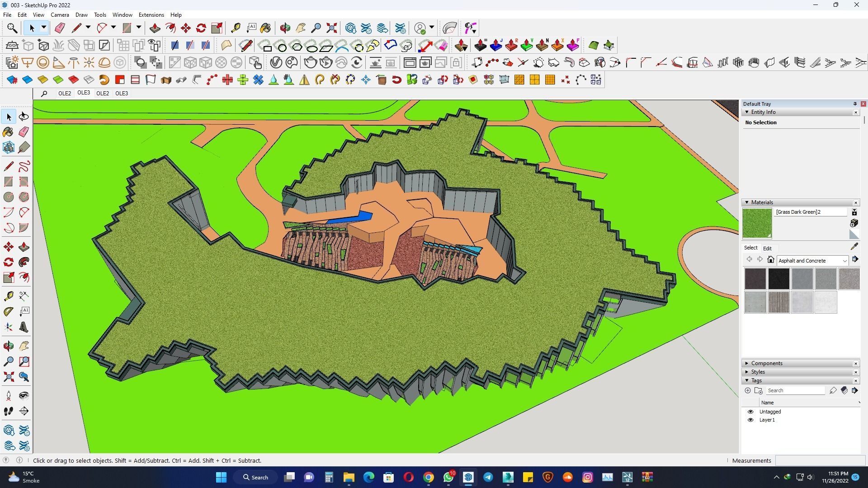Screen dimensions: 868x488
Task: Open the Extensions menu
Action: point(151,15)
